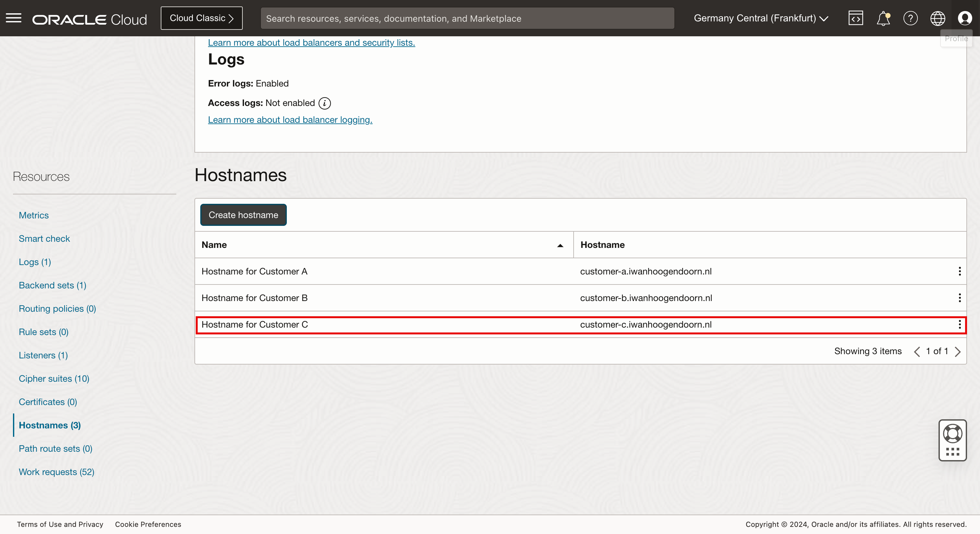Open Certificates (0) in Resources
This screenshot has width=980, height=534.
click(48, 402)
